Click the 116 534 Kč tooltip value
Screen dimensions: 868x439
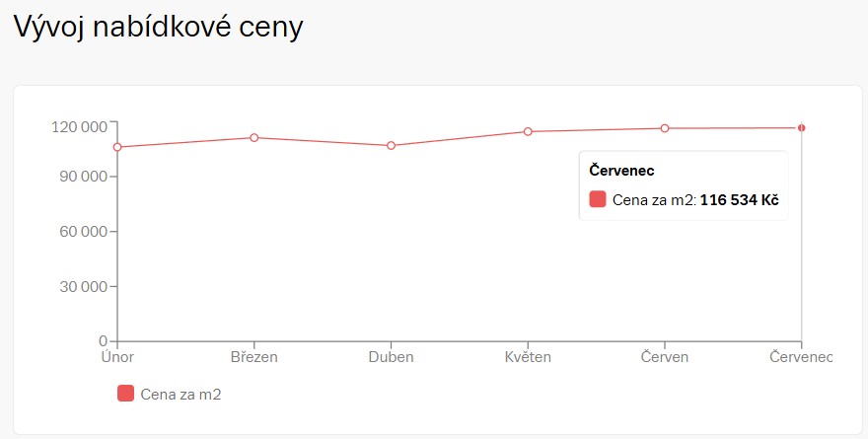click(740, 200)
